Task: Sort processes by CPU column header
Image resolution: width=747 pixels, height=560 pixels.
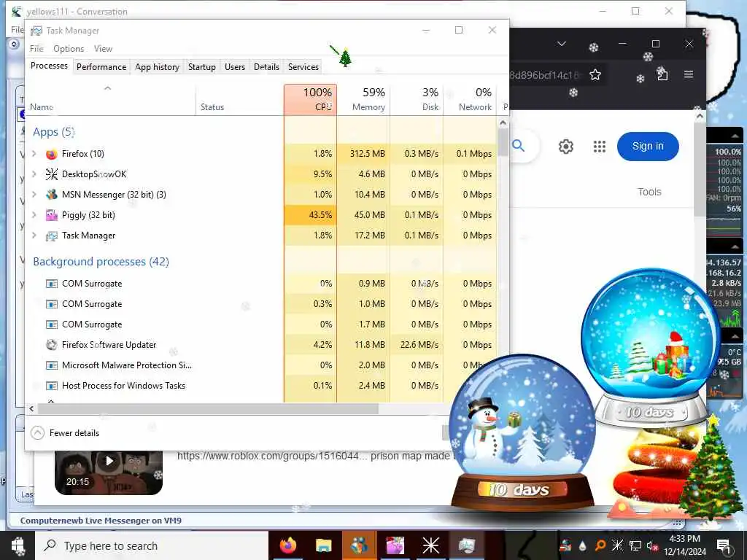Action: click(310, 99)
